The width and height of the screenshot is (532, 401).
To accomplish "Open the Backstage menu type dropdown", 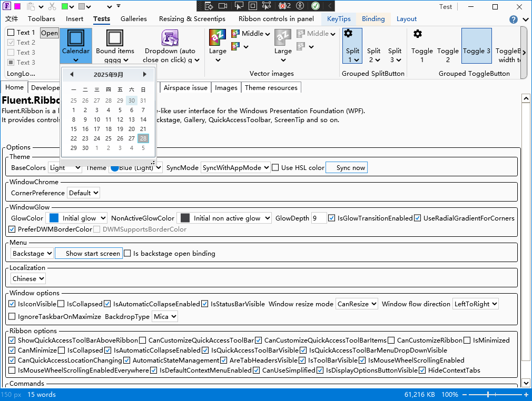I will pos(32,254).
